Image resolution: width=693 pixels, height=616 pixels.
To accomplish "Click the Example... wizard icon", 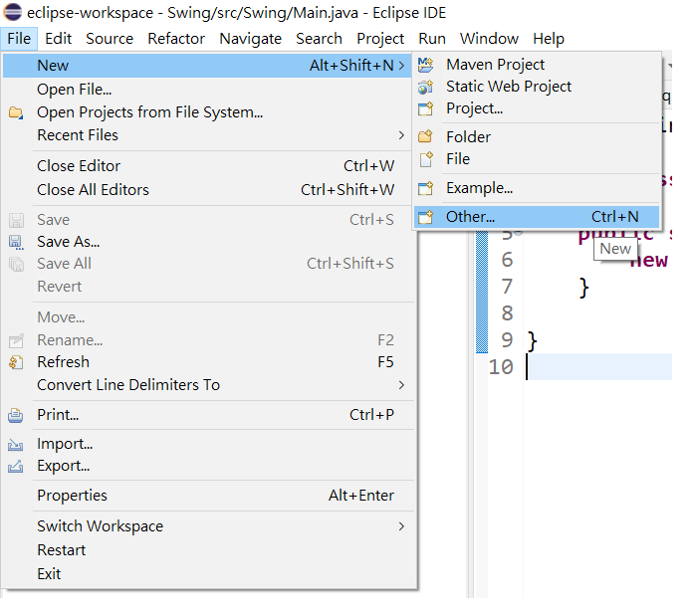I will pyautogui.click(x=425, y=188).
